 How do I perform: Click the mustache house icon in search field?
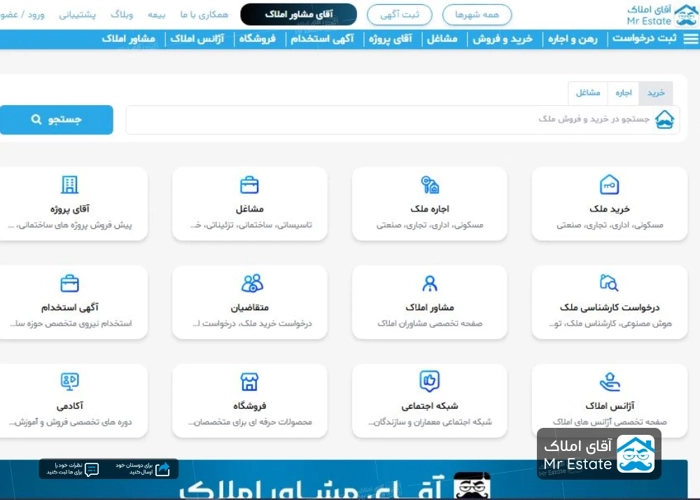(x=665, y=120)
